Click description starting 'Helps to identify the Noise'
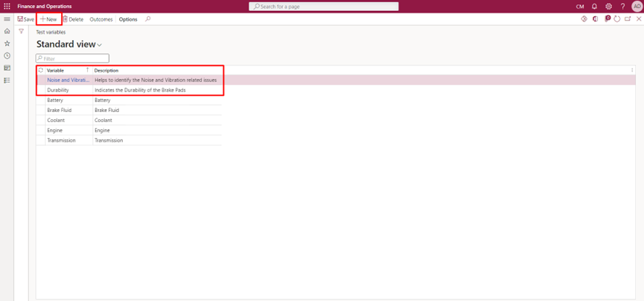Viewport: 644px width, 301px height. point(156,80)
